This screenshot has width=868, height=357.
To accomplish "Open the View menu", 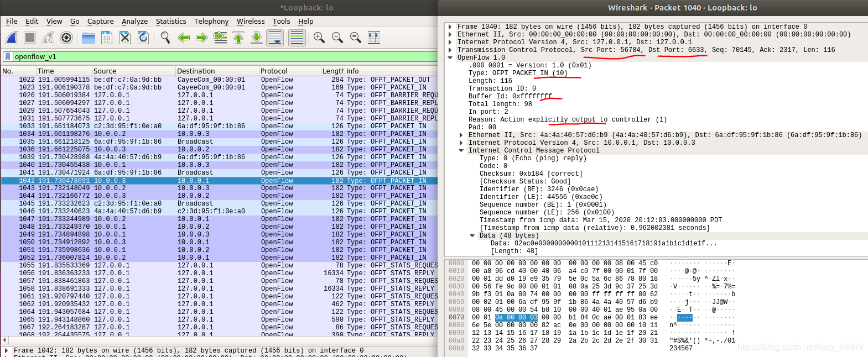I will tap(54, 22).
